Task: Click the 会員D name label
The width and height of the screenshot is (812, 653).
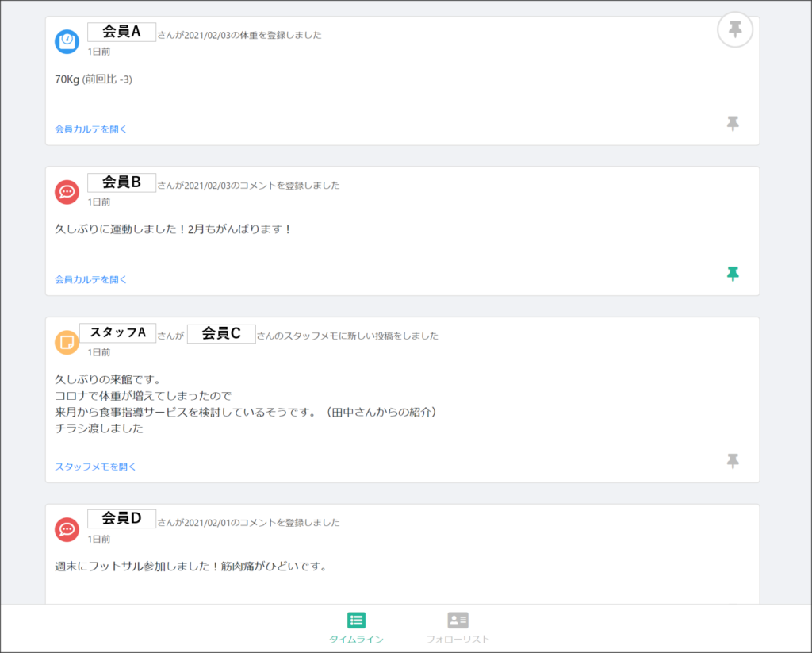Action: coord(121,519)
